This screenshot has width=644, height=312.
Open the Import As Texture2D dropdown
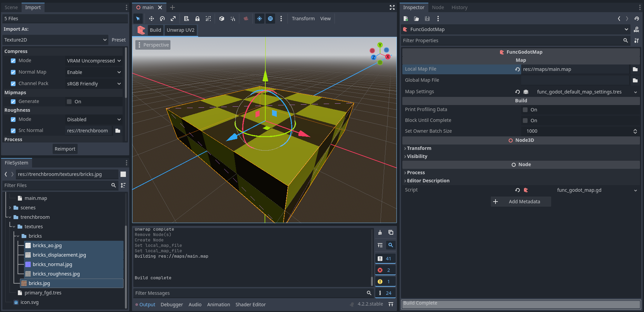click(x=55, y=40)
